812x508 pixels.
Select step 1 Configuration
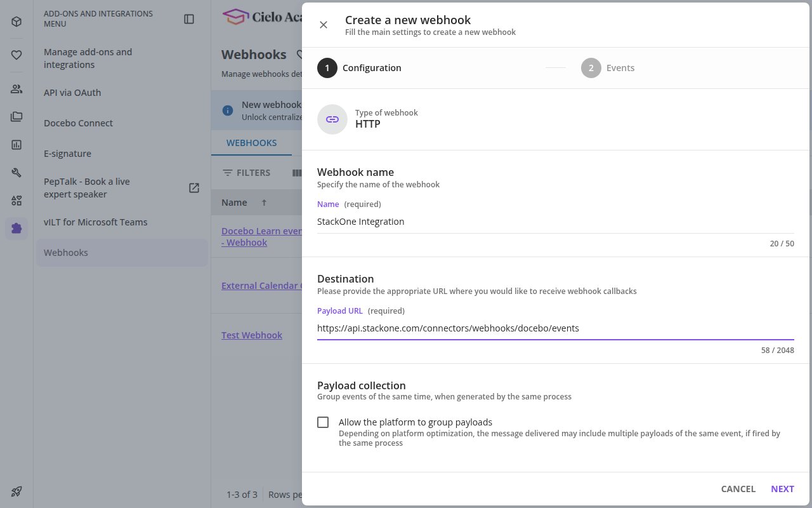tap(359, 68)
